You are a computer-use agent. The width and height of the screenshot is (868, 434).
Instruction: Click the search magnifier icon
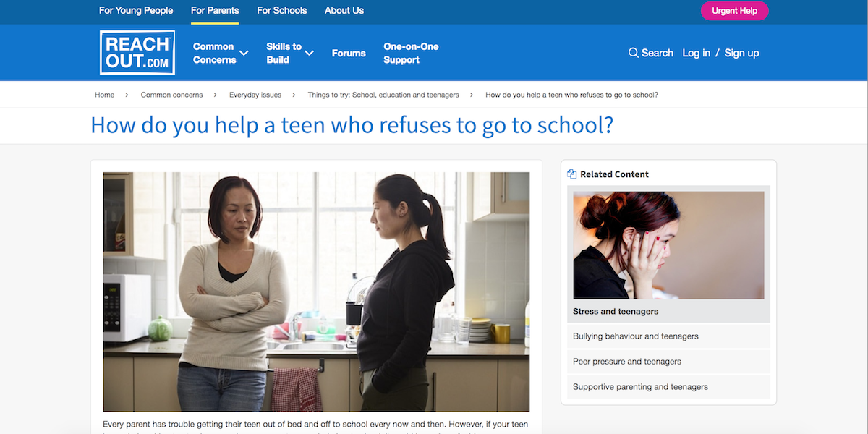click(633, 53)
